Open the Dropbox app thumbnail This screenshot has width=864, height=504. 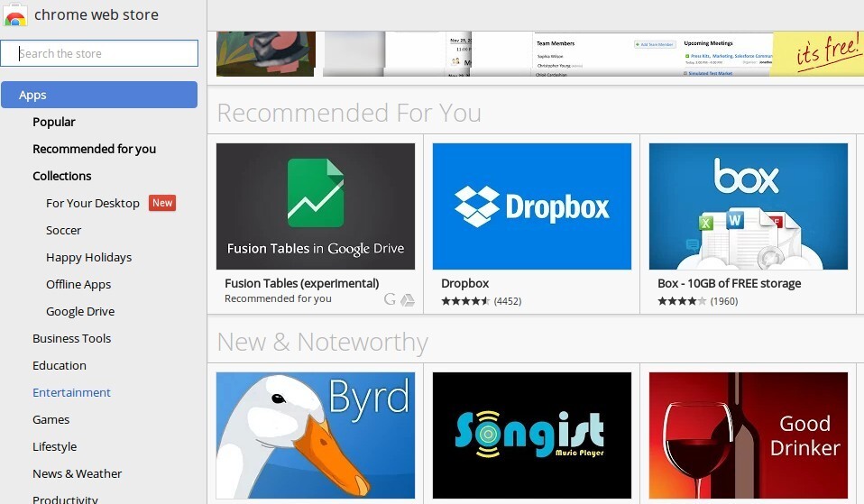coord(532,206)
